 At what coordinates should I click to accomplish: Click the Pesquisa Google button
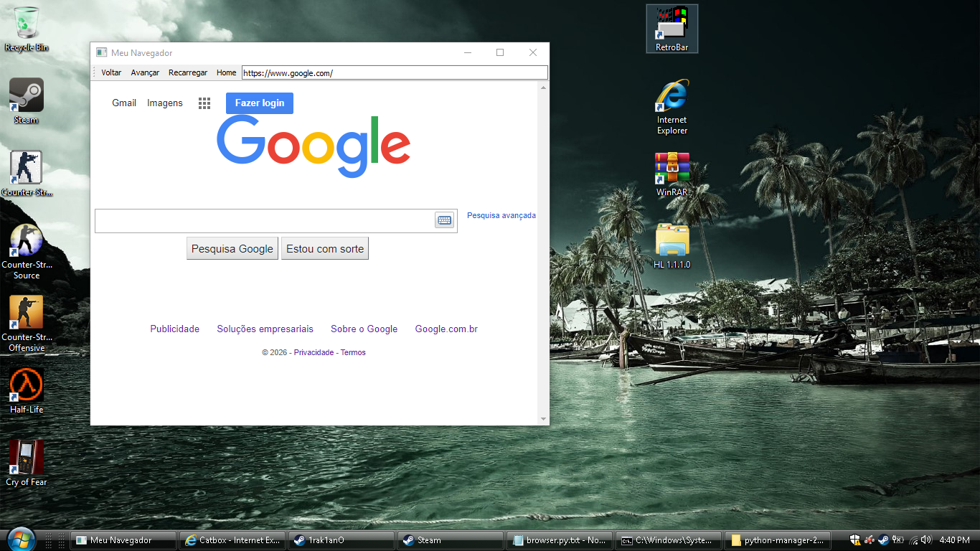[x=232, y=249]
